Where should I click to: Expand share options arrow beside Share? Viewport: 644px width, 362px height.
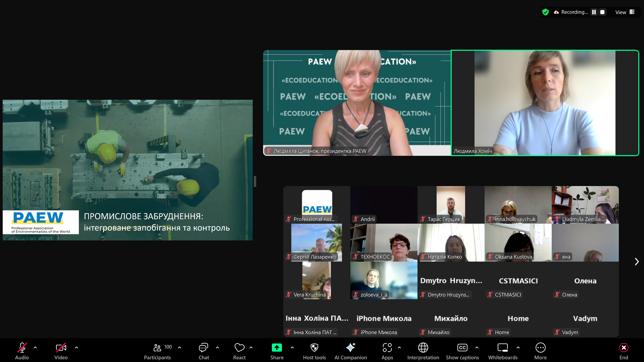click(x=292, y=348)
